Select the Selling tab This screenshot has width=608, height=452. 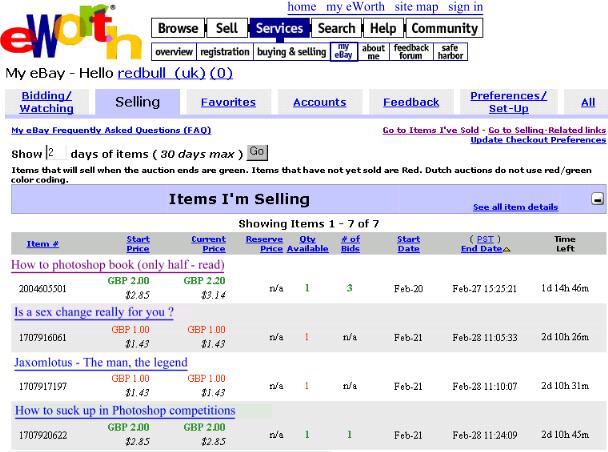(x=137, y=102)
